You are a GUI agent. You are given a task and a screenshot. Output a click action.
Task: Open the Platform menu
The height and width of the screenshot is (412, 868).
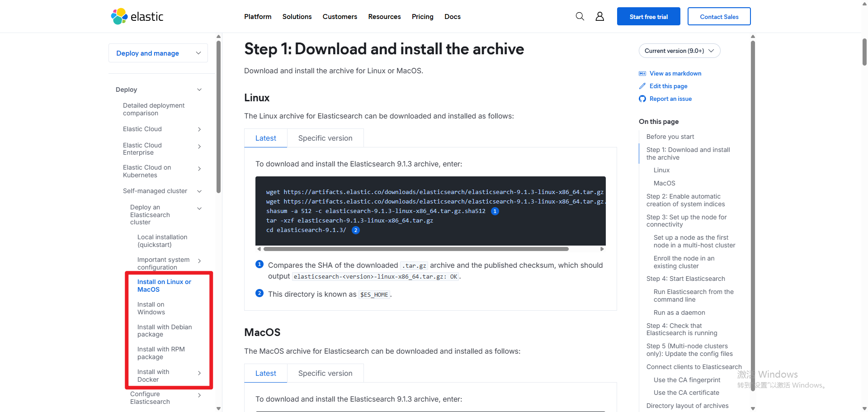[258, 16]
